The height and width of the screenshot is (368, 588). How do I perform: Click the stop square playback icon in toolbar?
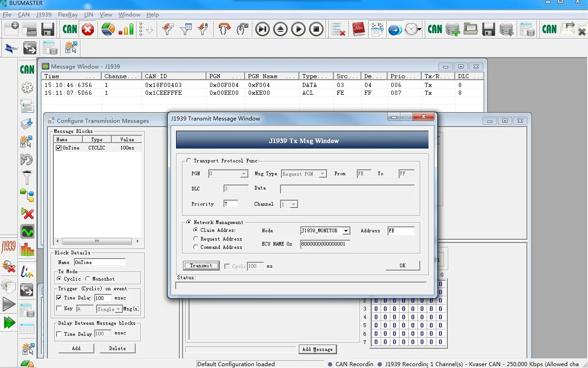[x=316, y=29]
